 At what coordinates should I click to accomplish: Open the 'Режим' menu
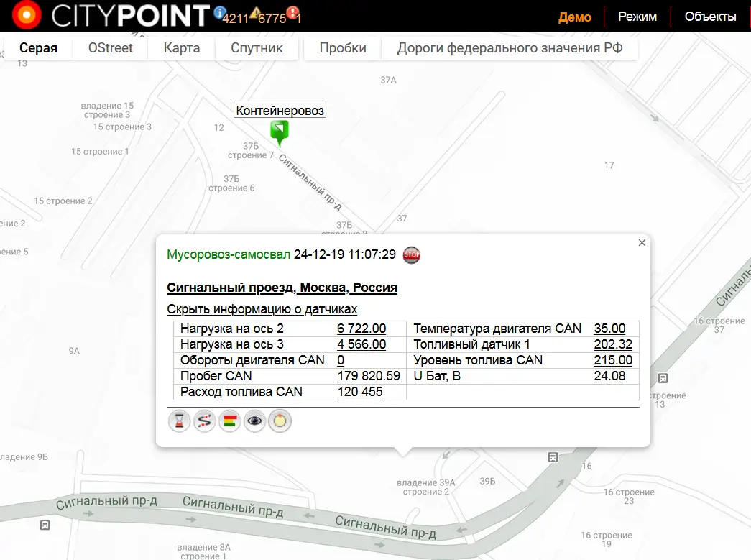click(637, 17)
